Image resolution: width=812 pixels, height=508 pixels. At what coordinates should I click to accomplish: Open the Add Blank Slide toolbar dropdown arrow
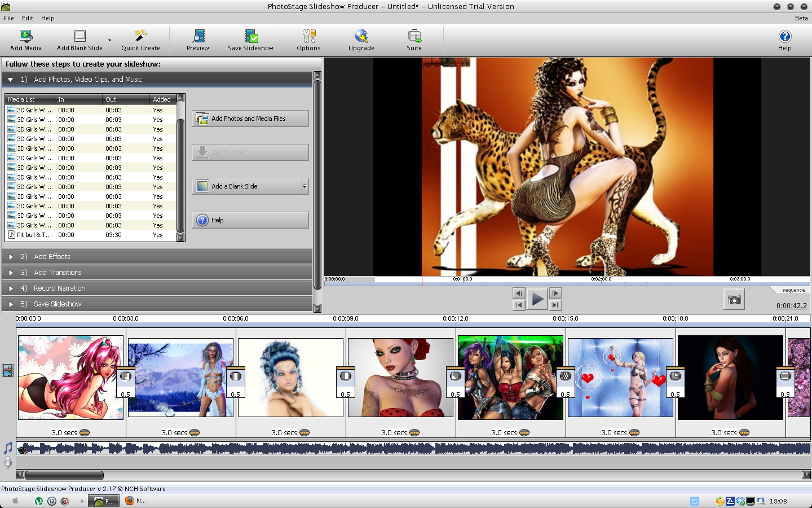pos(109,41)
